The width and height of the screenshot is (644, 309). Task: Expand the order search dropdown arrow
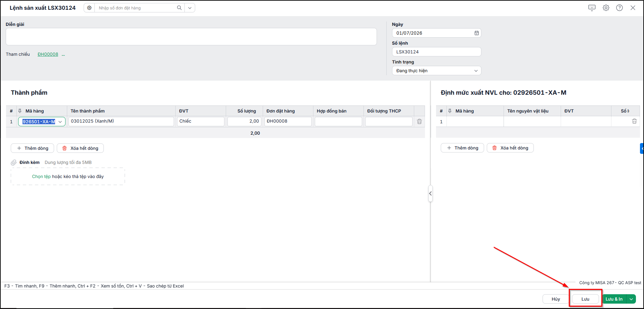(x=190, y=8)
